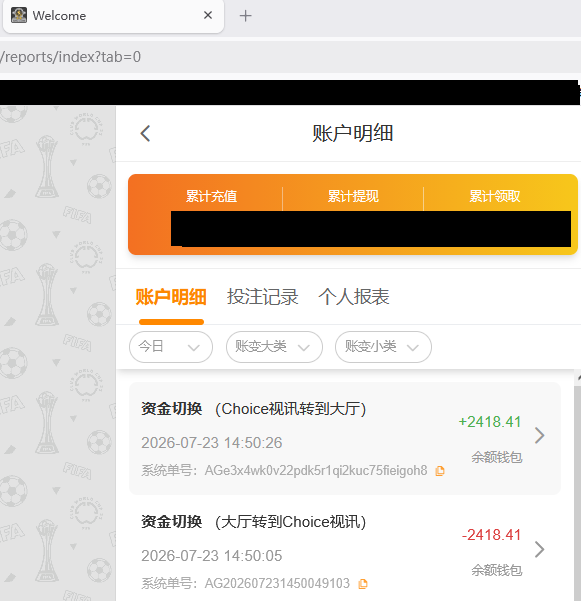Screen dimensions: 581x601
Task: Close the Welcome browser tab
Action: coord(208,15)
